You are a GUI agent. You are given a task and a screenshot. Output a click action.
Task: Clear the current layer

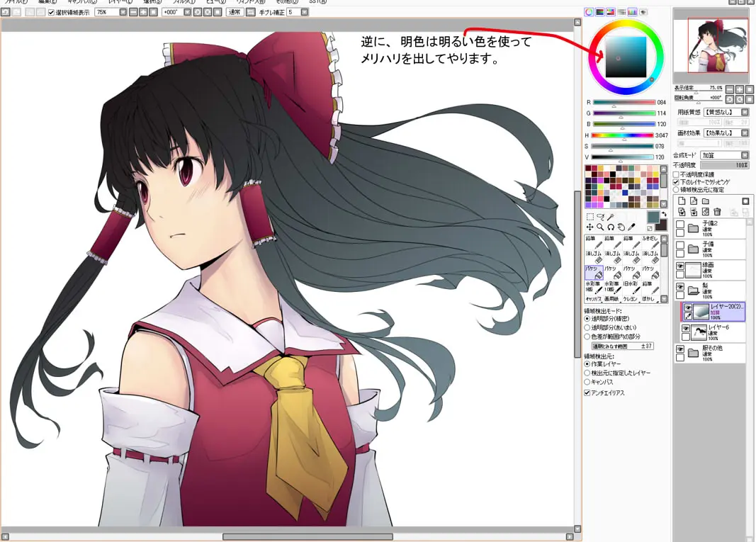706,212
